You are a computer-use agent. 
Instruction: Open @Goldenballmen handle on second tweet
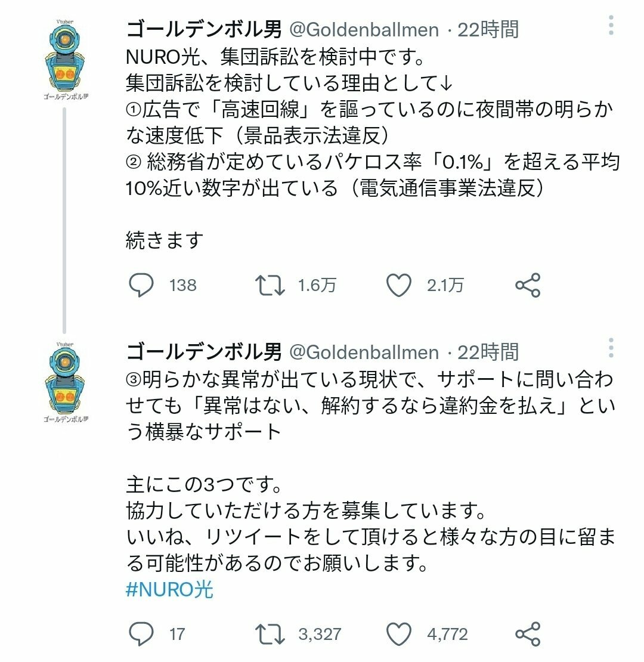pos(364,352)
